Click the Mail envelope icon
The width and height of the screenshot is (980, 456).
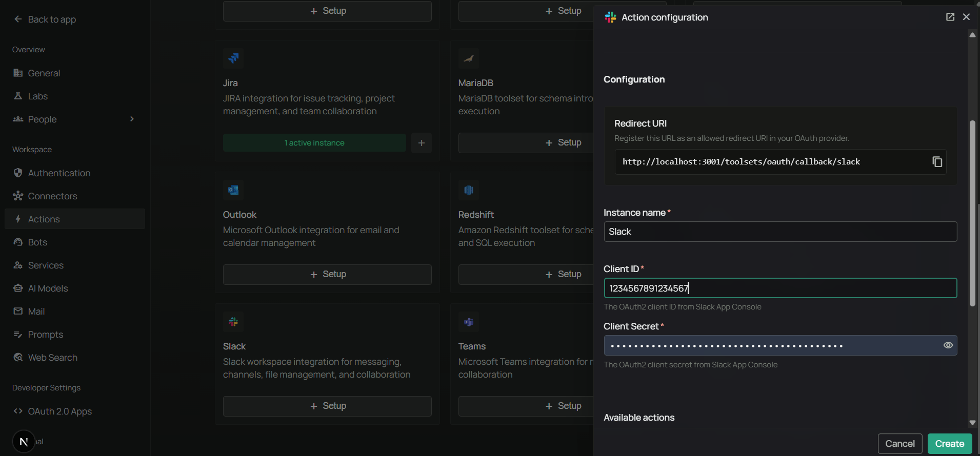coord(18,311)
